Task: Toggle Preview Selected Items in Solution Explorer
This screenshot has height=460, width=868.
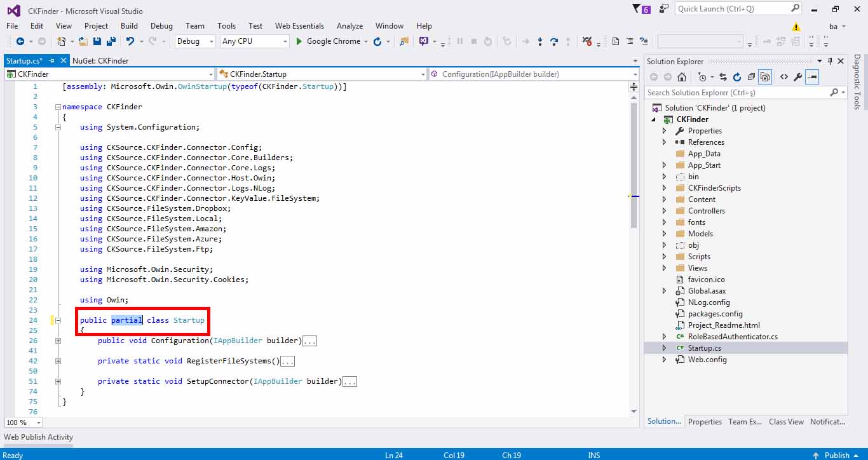Action: click(x=812, y=77)
